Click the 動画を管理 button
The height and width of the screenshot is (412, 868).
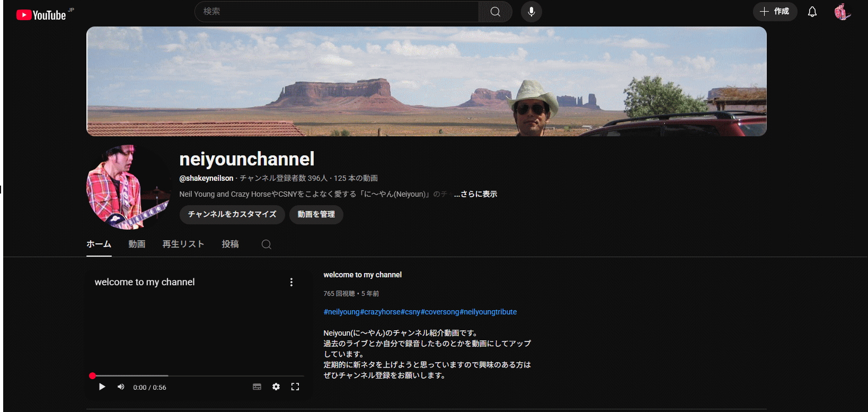(x=316, y=214)
